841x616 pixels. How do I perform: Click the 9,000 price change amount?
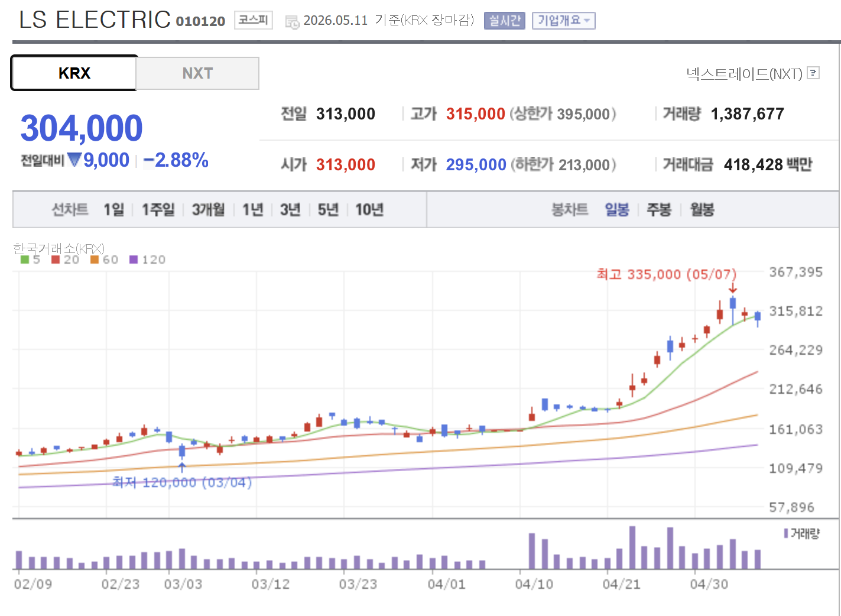(x=106, y=160)
